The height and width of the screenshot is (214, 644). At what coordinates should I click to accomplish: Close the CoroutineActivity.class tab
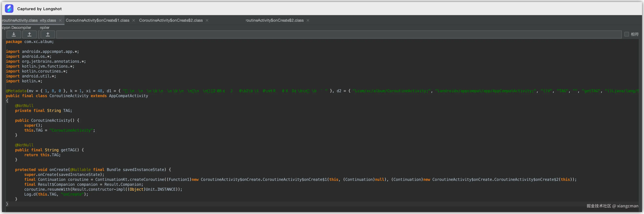pyautogui.click(x=60, y=21)
